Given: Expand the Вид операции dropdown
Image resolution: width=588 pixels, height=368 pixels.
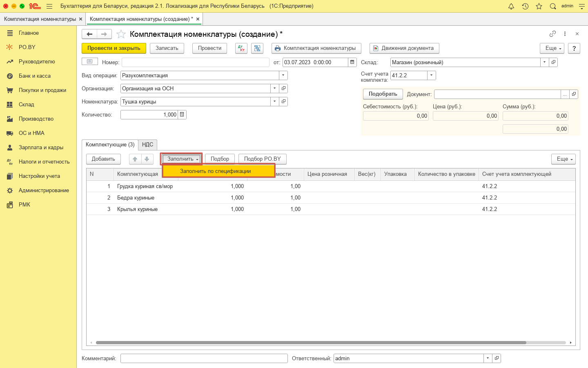Looking at the screenshot, I should 283,75.
